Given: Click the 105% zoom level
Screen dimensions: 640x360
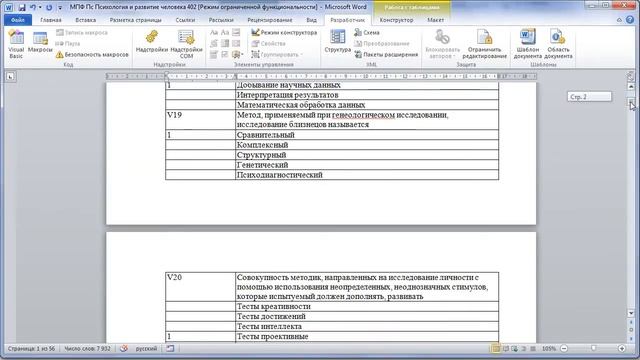Looking at the screenshot, I should click(x=549, y=349).
